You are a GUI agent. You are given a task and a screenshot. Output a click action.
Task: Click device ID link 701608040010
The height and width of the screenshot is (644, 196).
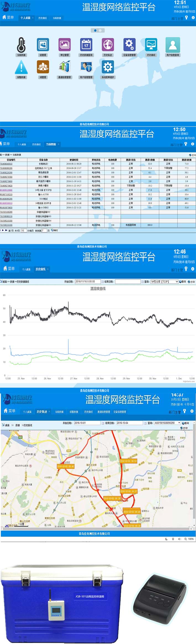pos(6,164)
